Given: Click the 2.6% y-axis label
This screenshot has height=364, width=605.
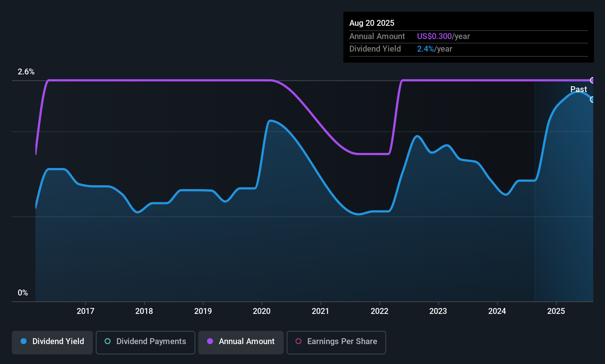Looking at the screenshot, I should point(26,72).
